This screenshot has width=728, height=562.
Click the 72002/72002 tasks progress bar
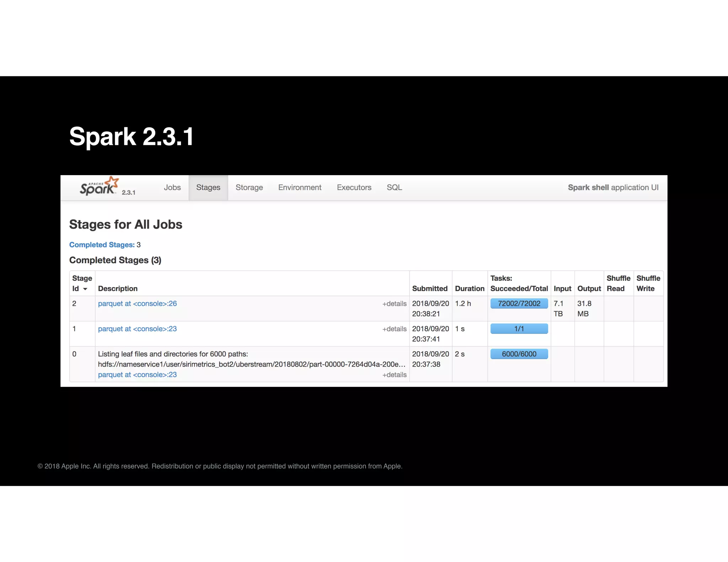(x=519, y=304)
